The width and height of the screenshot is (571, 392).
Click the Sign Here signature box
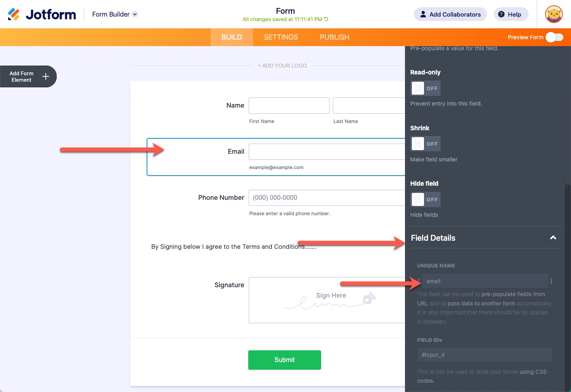tap(327, 300)
